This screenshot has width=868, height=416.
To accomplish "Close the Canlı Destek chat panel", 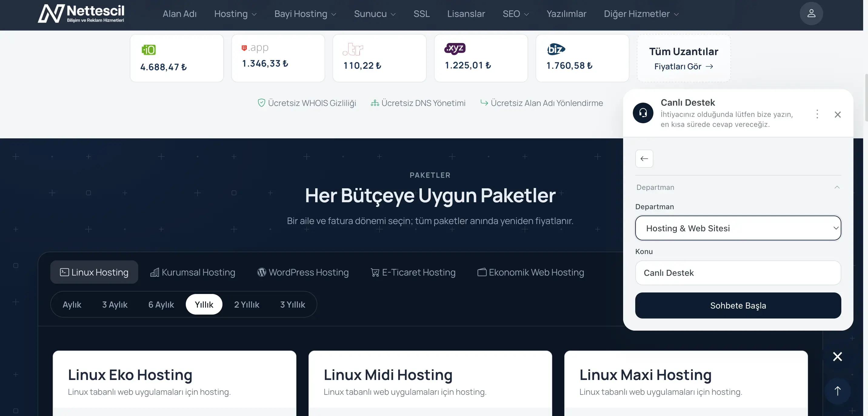I will click(x=837, y=114).
